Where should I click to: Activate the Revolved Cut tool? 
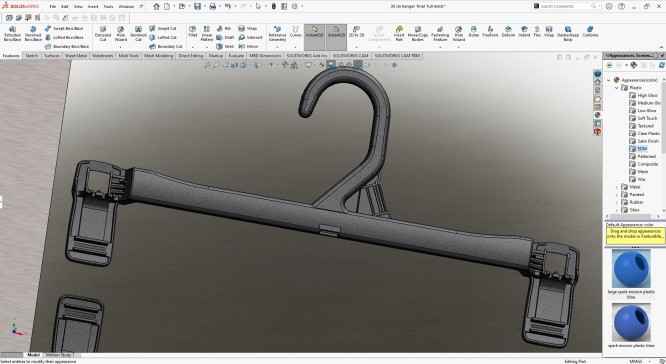138,34
